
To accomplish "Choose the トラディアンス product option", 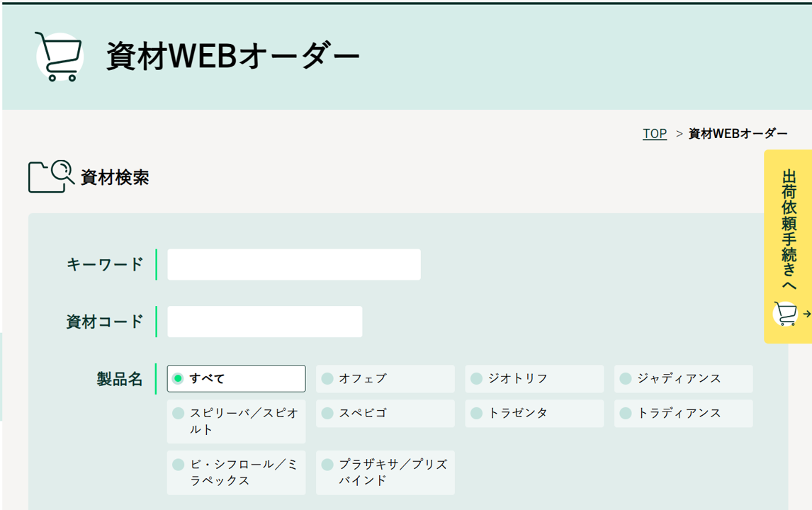I will (626, 413).
